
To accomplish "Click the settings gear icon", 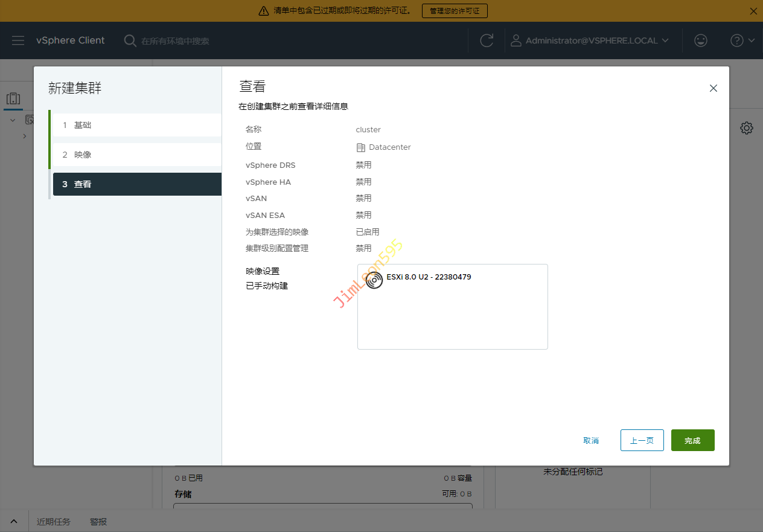I will pyautogui.click(x=747, y=128).
